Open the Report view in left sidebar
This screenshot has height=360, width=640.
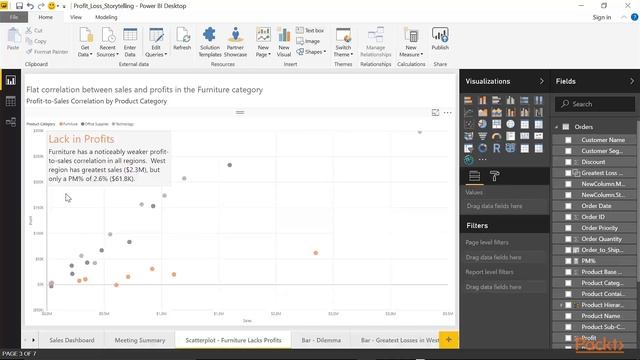11,80
